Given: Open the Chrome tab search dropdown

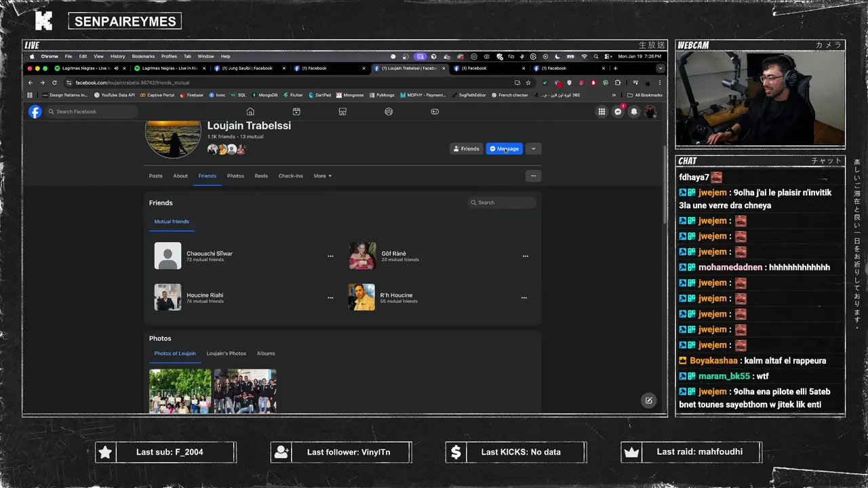Looking at the screenshot, I should click(660, 68).
